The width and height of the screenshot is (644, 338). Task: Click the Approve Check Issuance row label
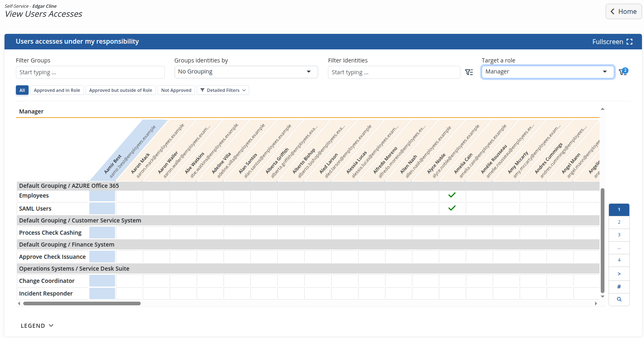coord(52,257)
